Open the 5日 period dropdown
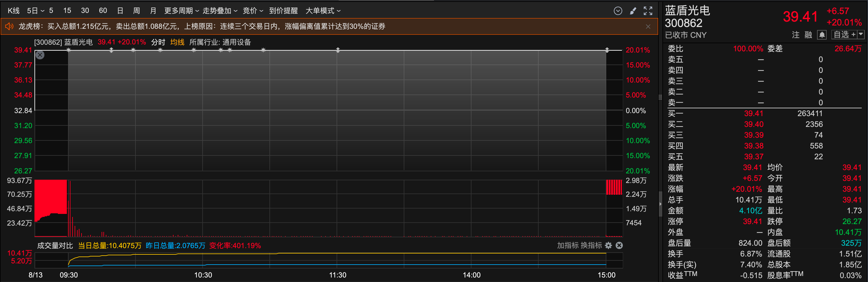Viewport: 868px width, 282px height. click(35, 11)
